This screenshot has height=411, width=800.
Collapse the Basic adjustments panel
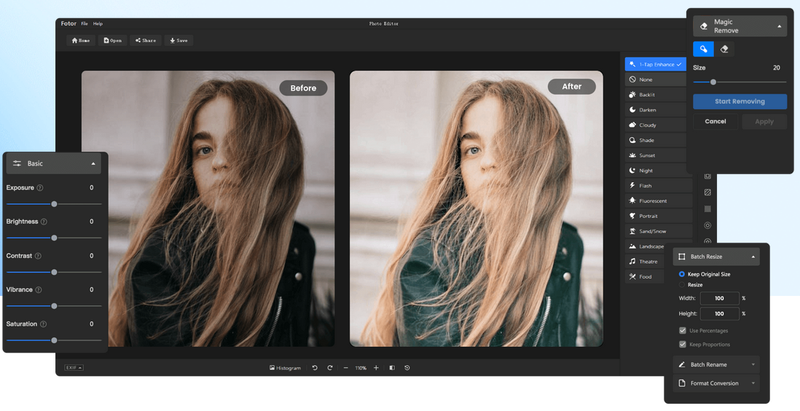click(93, 163)
